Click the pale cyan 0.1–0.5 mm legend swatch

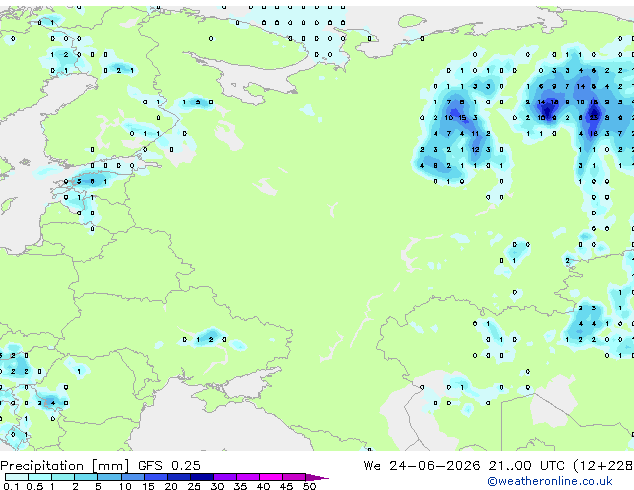pyautogui.click(x=17, y=477)
